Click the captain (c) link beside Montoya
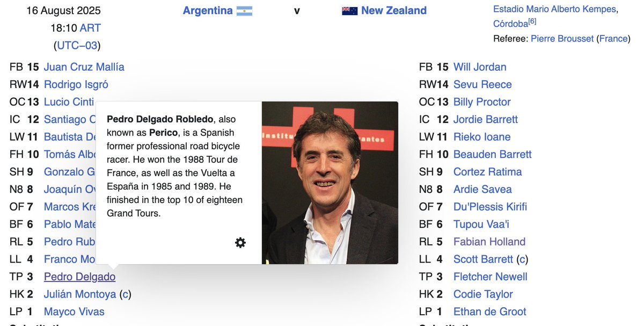 125,294
